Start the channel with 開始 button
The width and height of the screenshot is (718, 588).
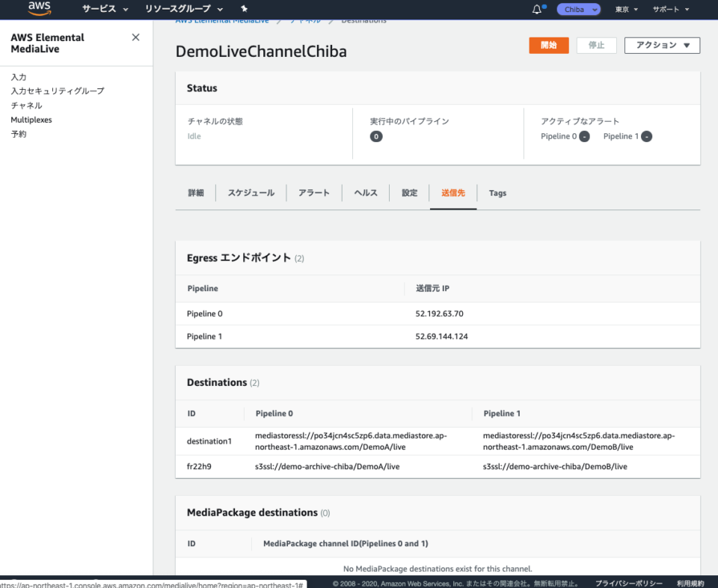click(x=548, y=46)
